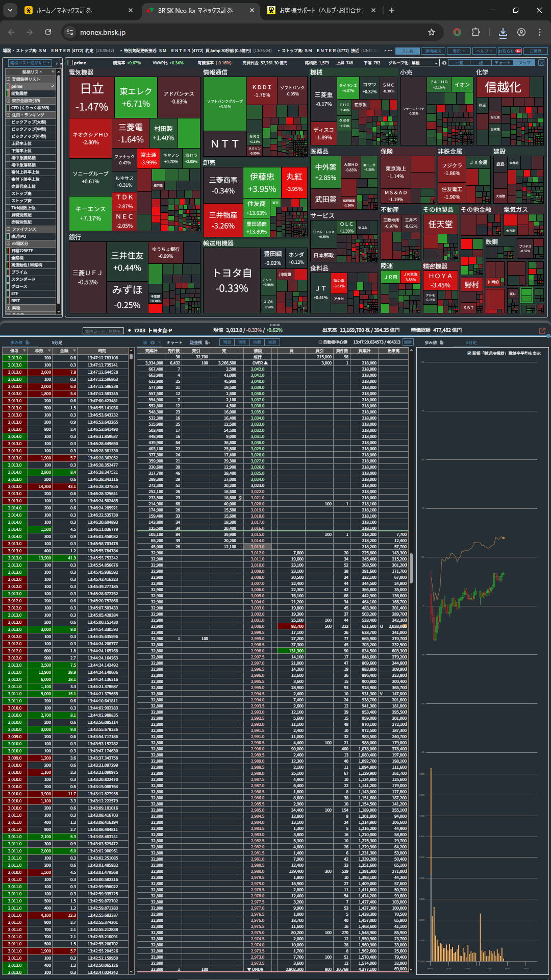Image resolution: width=551 pixels, height=980 pixels.
Task: Switch to the チャート tab in heatmap toolbar
Action: pos(503,63)
